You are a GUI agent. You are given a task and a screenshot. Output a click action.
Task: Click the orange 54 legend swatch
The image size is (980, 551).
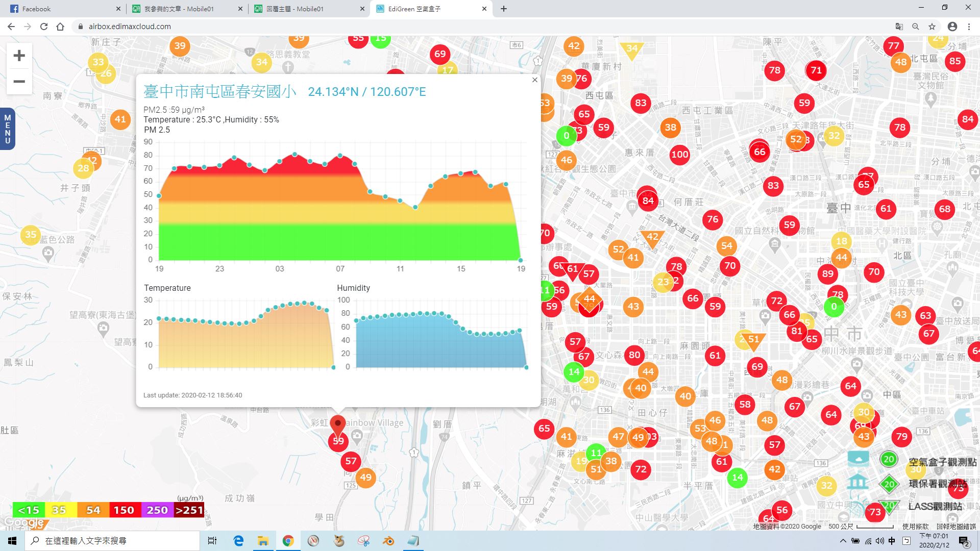93,510
